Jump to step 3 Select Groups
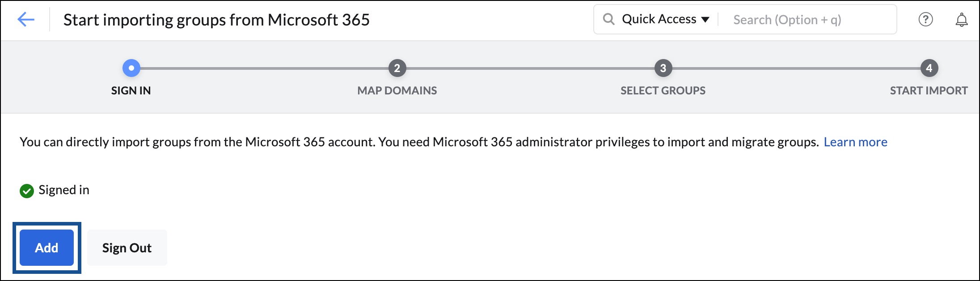This screenshot has height=281, width=980. [663, 68]
